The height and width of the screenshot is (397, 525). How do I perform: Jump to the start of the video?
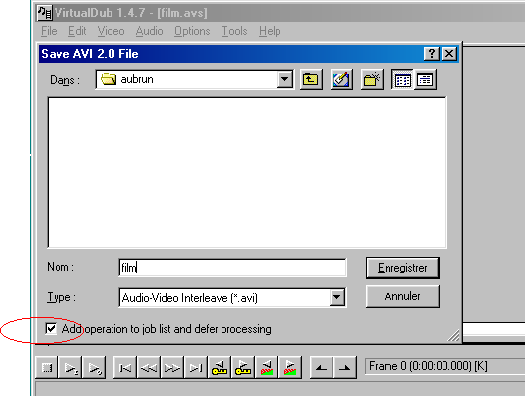[125, 368]
